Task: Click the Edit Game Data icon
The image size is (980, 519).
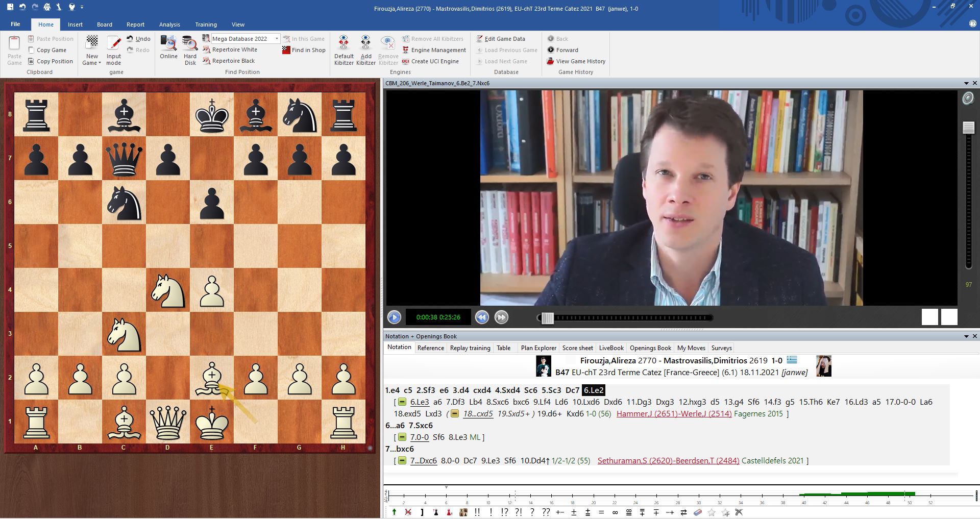Action: point(480,39)
